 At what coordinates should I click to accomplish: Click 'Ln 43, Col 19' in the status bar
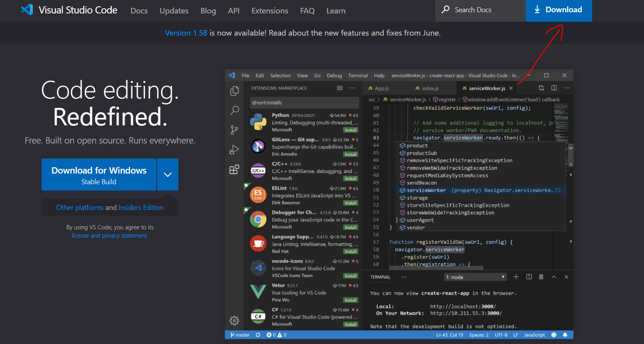450,335
